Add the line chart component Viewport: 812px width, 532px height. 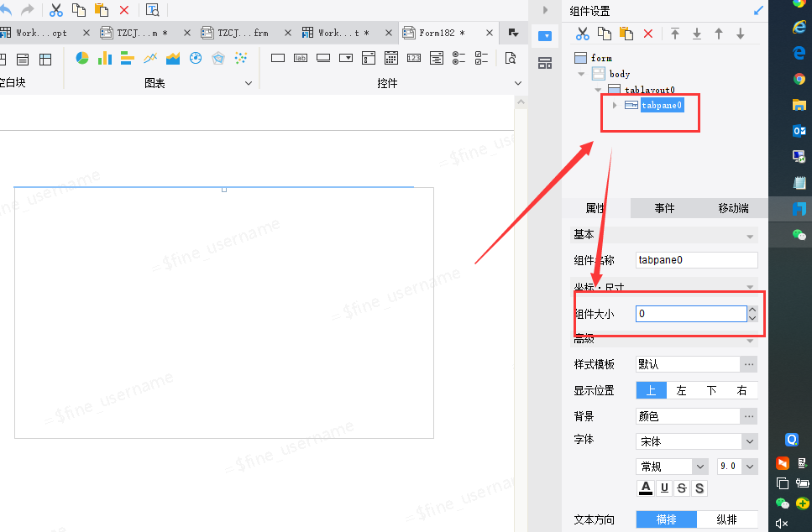150,58
